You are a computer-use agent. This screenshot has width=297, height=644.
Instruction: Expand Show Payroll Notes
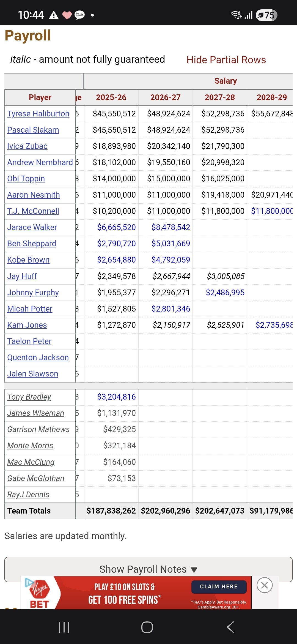coord(148,569)
